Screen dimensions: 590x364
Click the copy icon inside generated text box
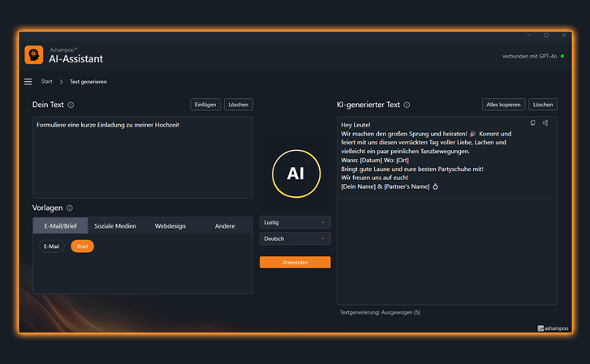[x=532, y=123]
